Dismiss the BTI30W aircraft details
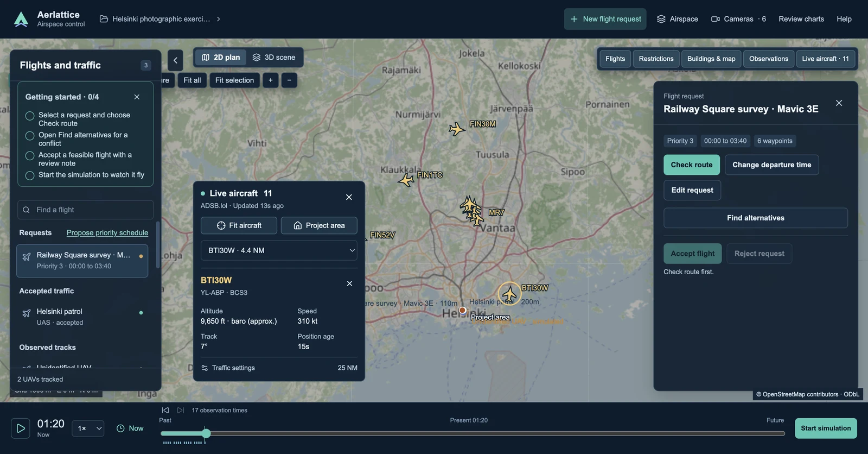Image resolution: width=868 pixels, height=454 pixels. click(x=349, y=283)
